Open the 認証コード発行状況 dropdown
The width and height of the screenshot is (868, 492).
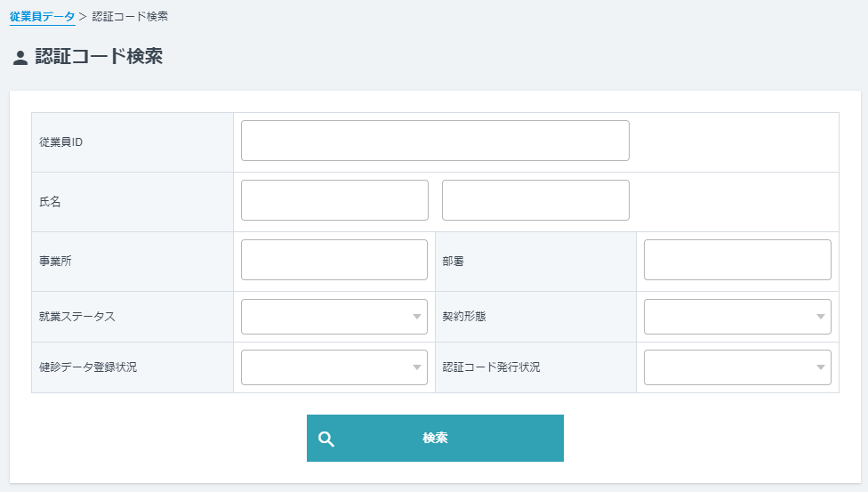pos(737,367)
